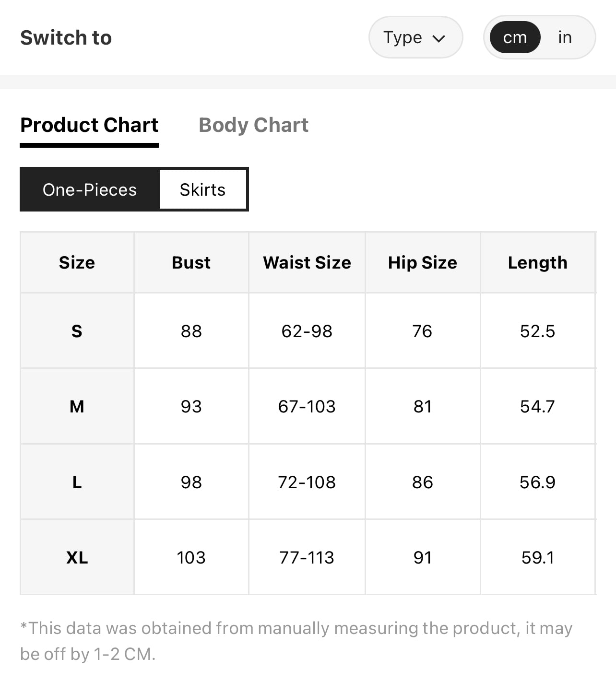Image resolution: width=616 pixels, height=682 pixels.
Task: Select the L size row label
Action: pos(77,482)
